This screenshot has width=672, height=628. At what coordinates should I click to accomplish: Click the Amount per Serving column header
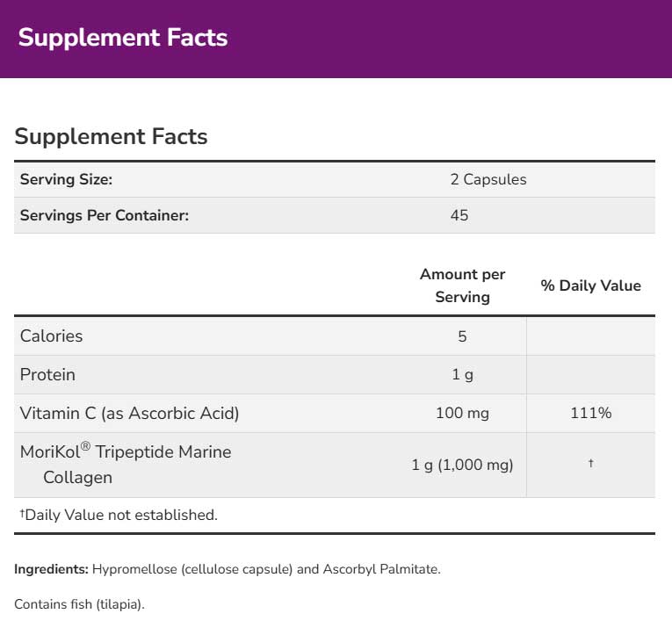click(x=462, y=285)
